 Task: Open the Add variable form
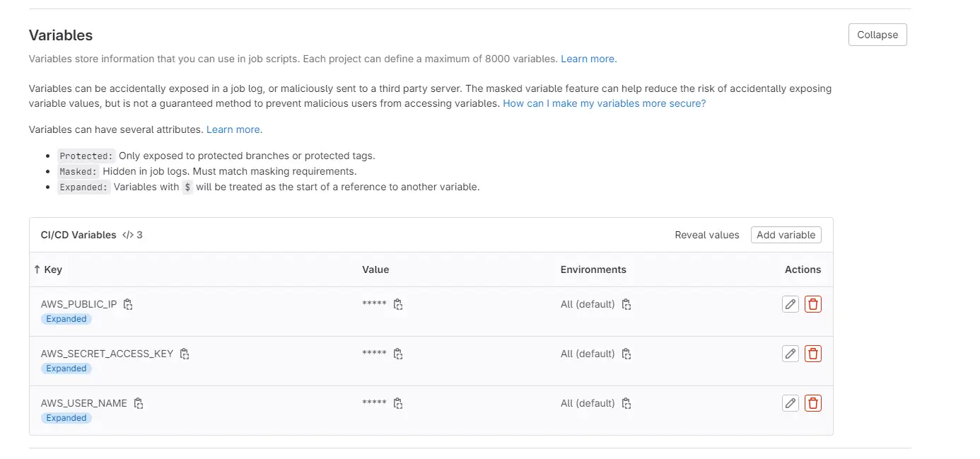(786, 234)
